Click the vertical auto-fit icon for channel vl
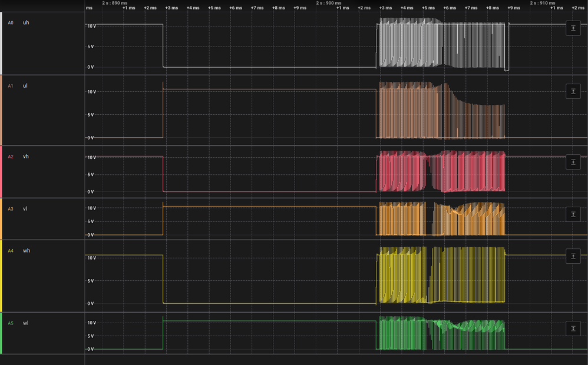Image resolution: width=588 pixels, height=365 pixels. 573,214
